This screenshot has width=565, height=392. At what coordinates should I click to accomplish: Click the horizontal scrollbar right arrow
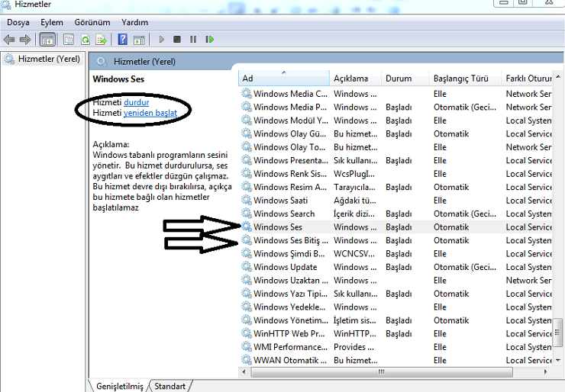(x=546, y=372)
